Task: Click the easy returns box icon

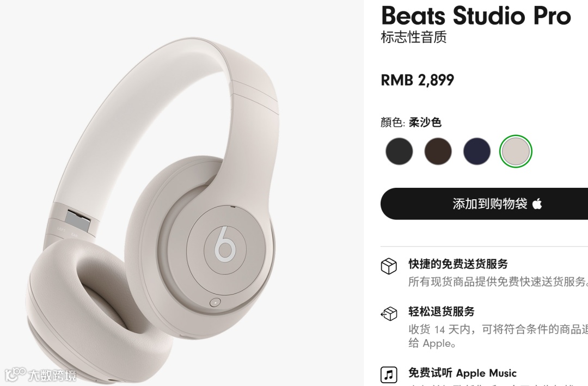Action: pyautogui.click(x=389, y=313)
